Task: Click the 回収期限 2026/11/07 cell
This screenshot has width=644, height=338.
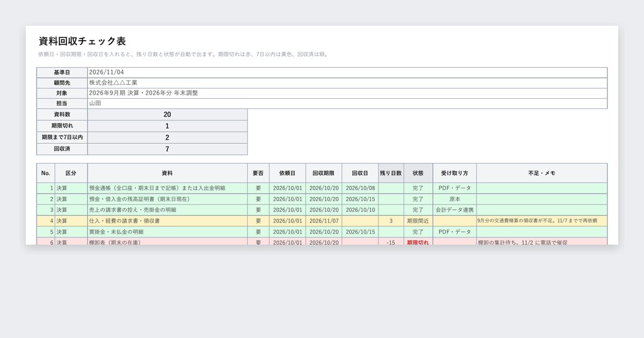Action: pyautogui.click(x=324, y=221)
